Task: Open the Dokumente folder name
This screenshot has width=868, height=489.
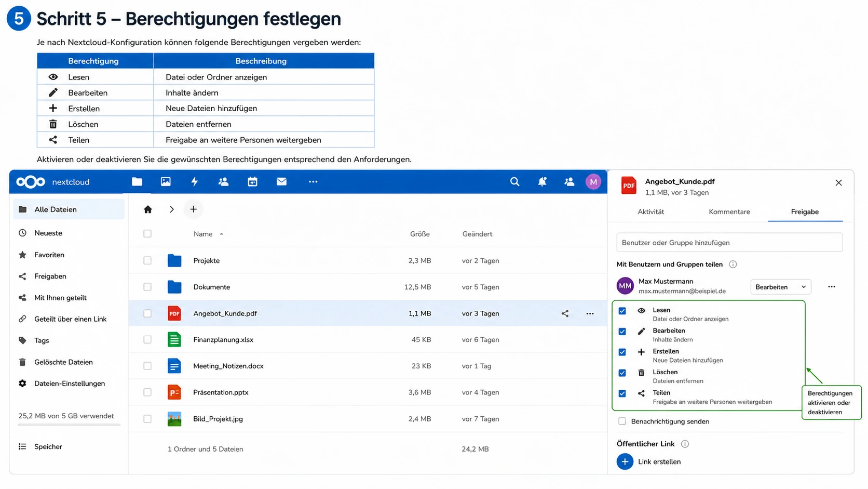Action: (211, 287)
